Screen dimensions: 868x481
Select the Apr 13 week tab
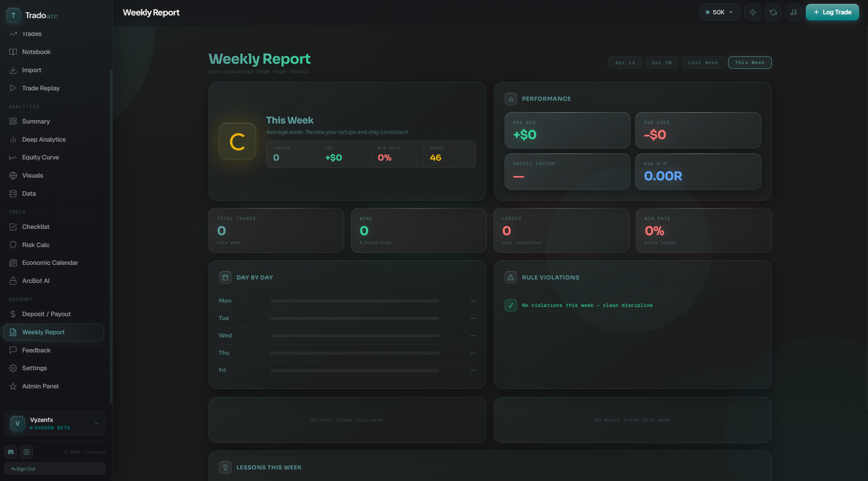coord(625,63)
